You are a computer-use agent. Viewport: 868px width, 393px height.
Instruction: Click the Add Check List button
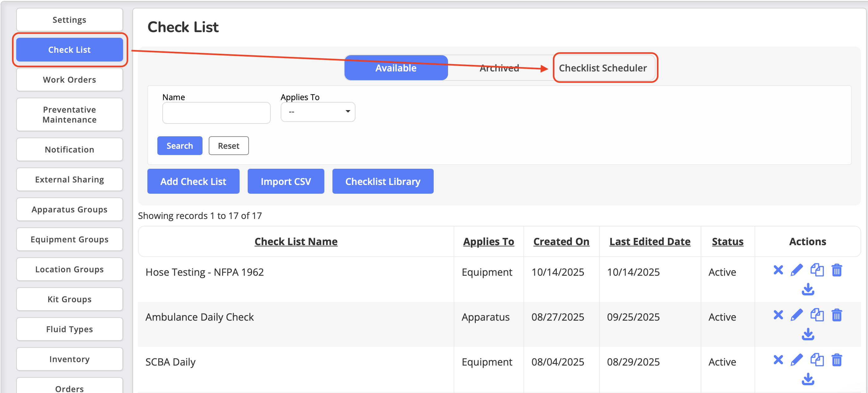point(193,182)
